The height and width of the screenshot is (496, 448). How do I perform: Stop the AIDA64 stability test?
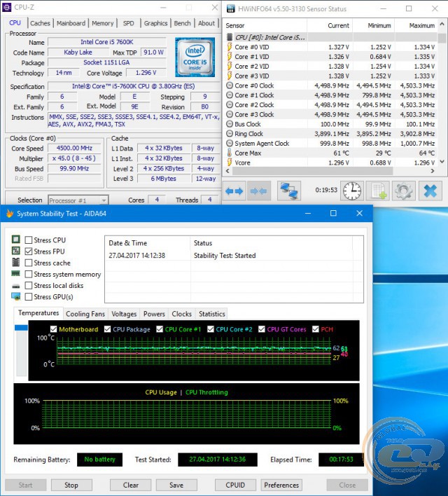(71, 485)
